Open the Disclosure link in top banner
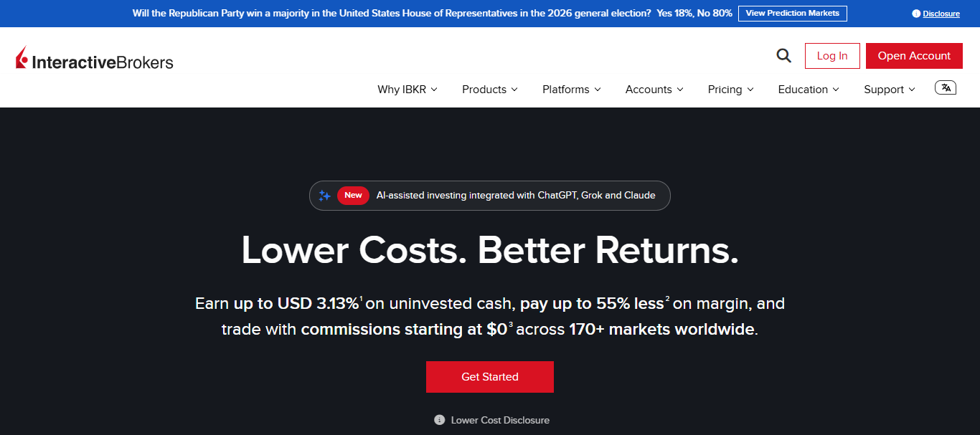 (941, 14)
